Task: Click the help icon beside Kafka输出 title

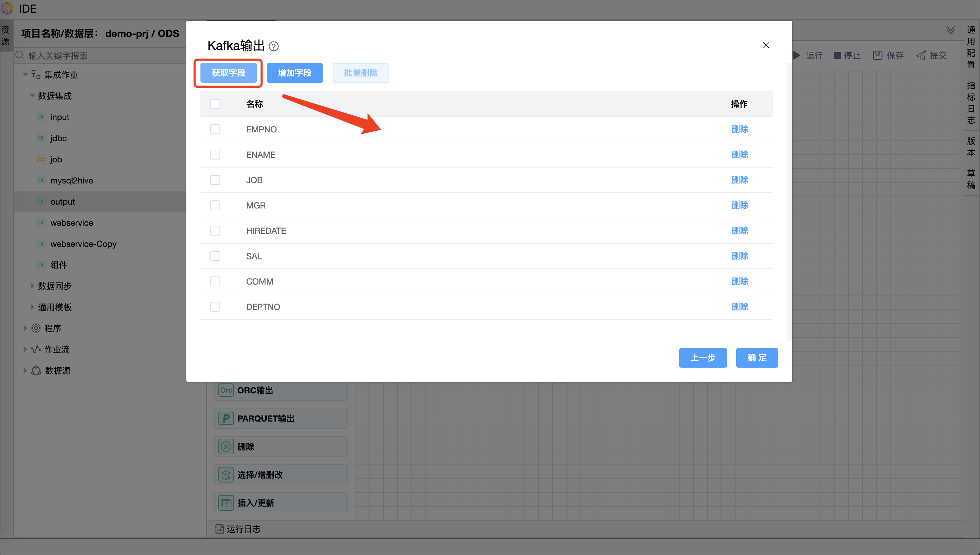Action: pyautogui.click(x=273, y=46)
